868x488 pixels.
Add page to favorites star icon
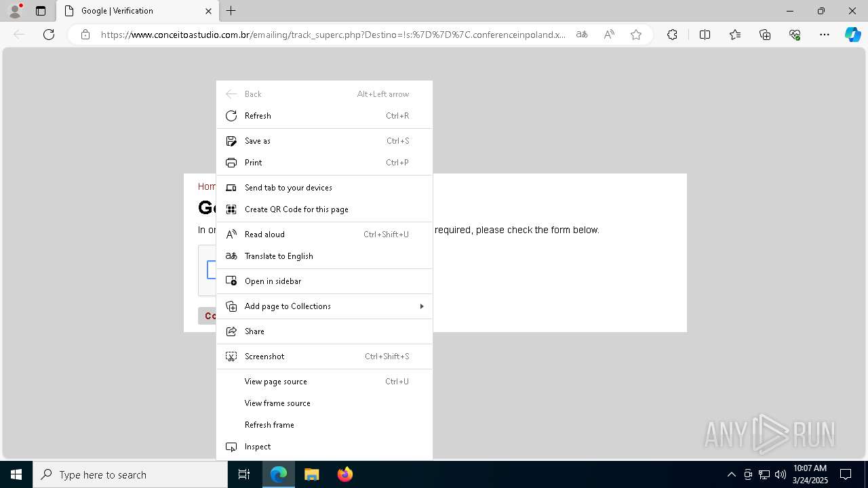pos(636,35)
